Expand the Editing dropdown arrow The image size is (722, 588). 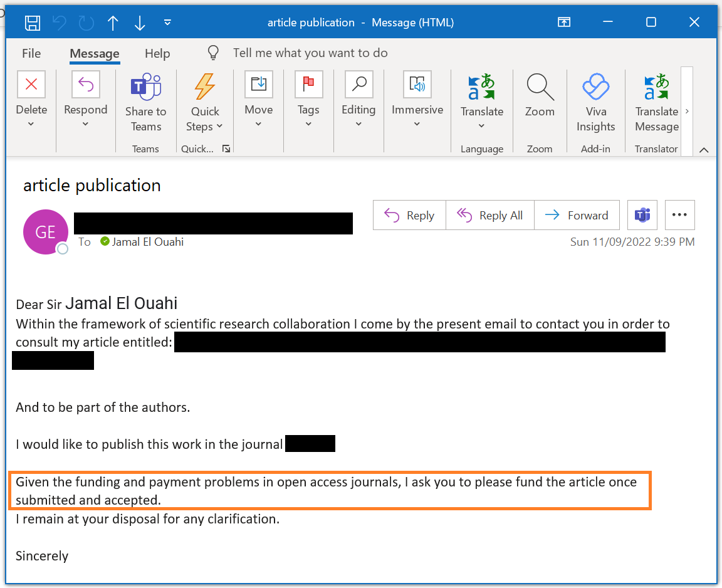coord(358,124)
